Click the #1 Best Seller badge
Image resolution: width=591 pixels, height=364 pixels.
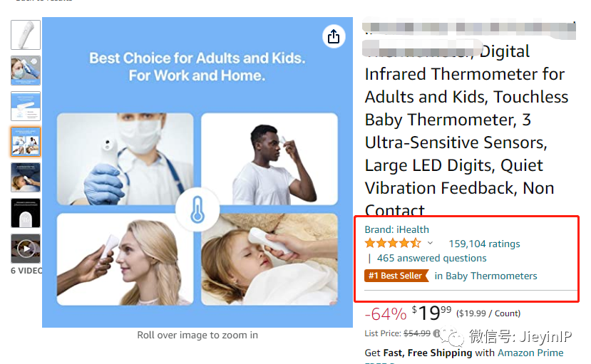(x=396, y=276)
